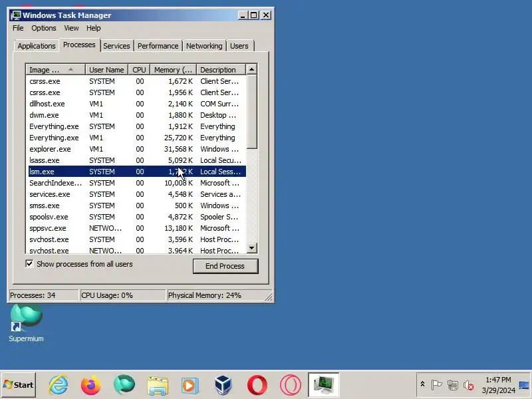Sort by Memory column header
The width and height of the screenshot is (532, 399).
[174, 70]
